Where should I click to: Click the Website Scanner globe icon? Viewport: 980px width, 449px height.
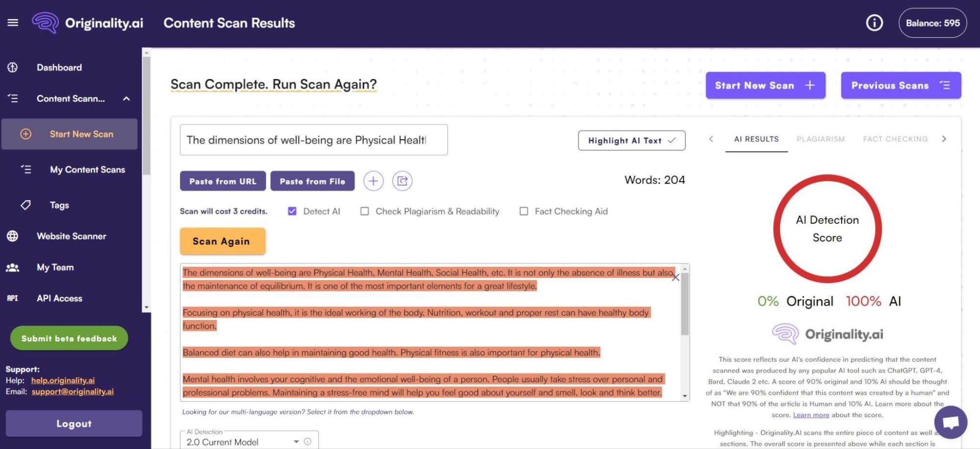[13, 236]
